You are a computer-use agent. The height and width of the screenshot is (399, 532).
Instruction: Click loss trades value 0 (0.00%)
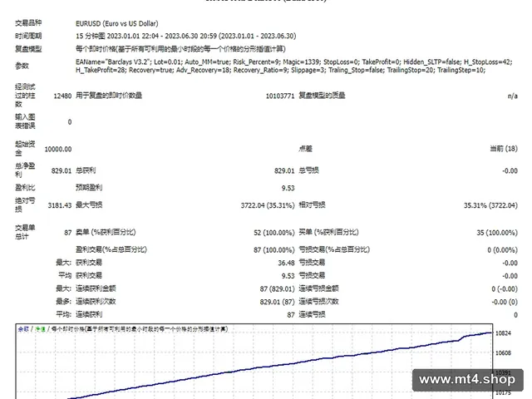(502, 250)
